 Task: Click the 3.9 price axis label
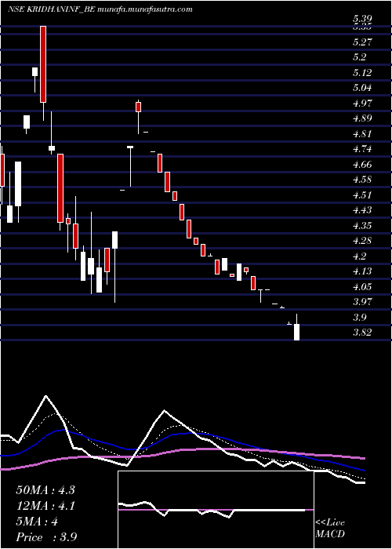[x=360, y=317]
